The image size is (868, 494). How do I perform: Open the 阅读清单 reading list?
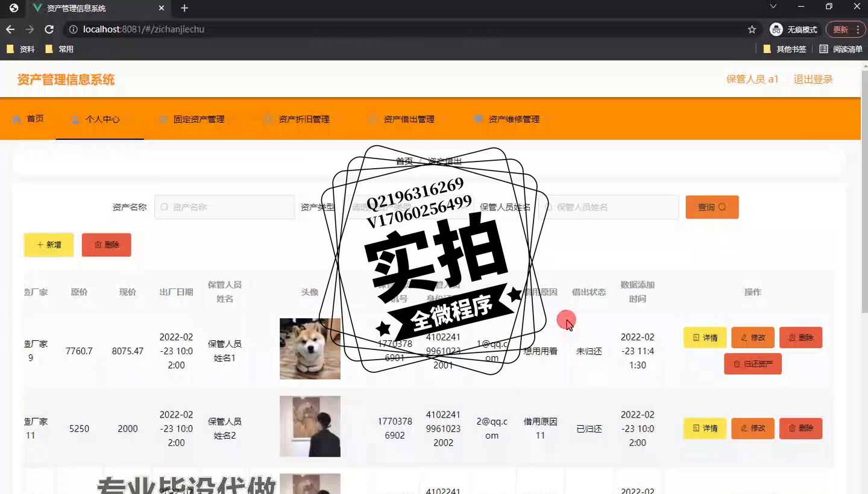[x=841, y=49]
